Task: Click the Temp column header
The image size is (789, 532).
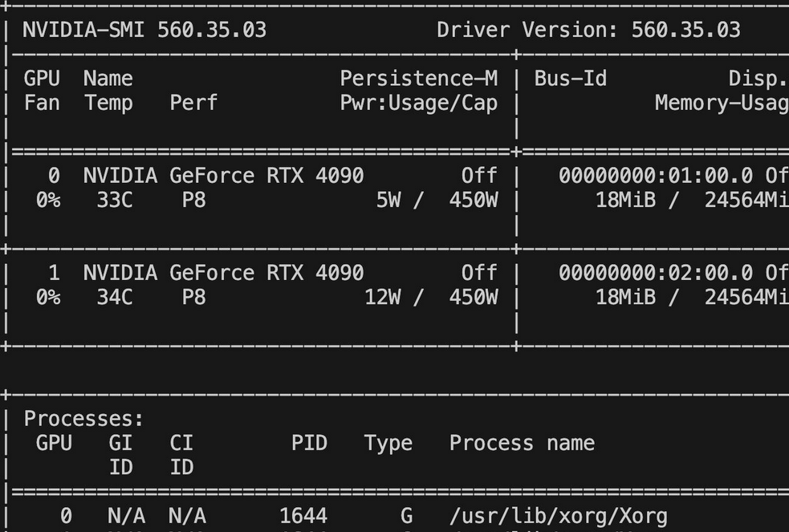Action: click(108, 104)
